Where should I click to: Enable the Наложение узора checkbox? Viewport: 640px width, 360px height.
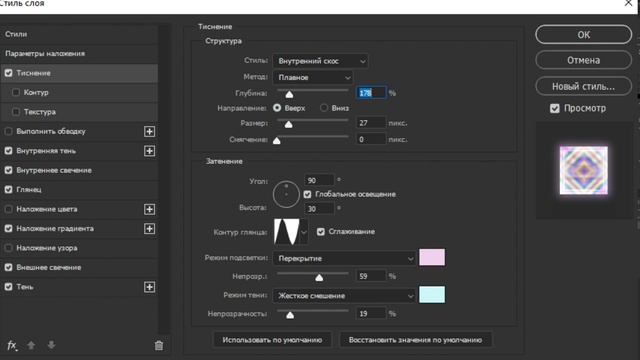(9, 248)
